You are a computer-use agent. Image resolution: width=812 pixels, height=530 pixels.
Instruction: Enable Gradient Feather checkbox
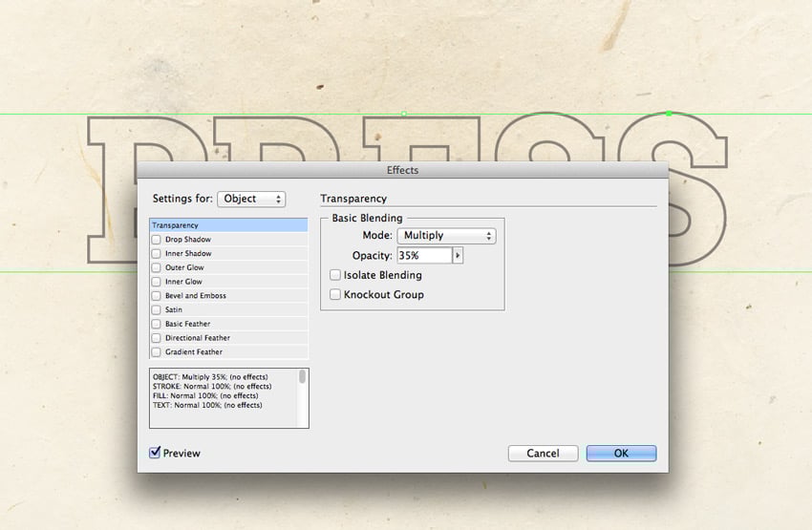157,352
